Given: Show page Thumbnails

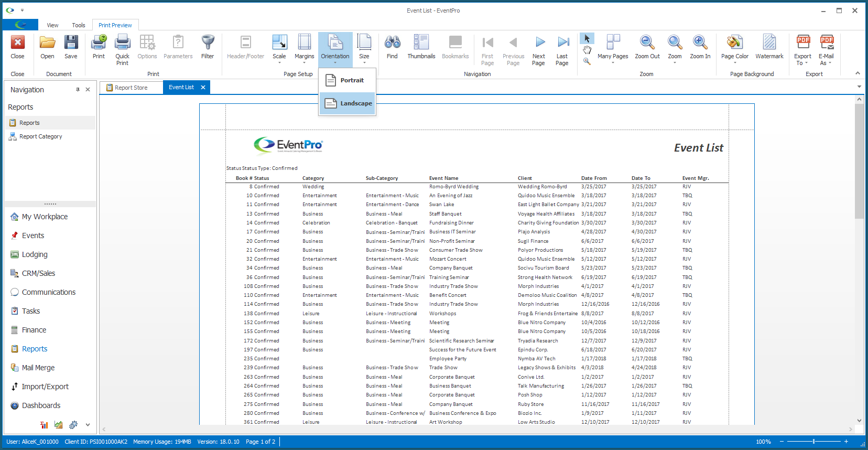Looking at the screenshot, I should (x=421, y=47).
